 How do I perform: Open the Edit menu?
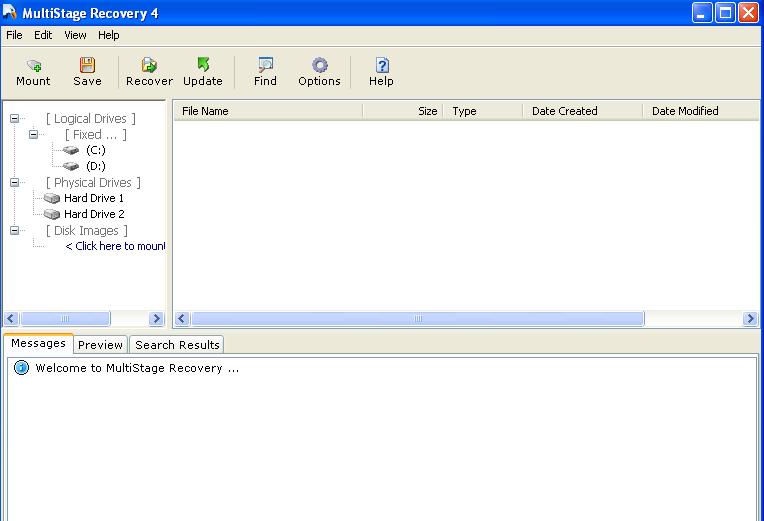pos(43,35)
